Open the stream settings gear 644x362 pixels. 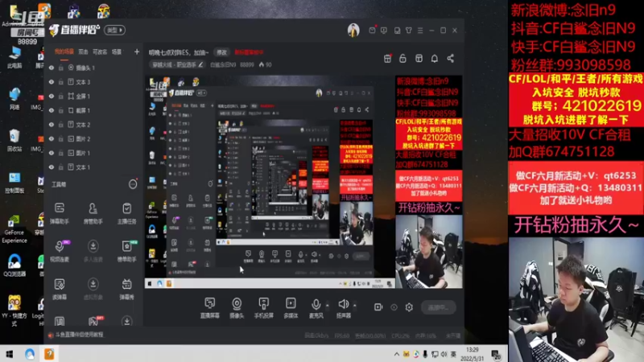(x=409, y=307)
